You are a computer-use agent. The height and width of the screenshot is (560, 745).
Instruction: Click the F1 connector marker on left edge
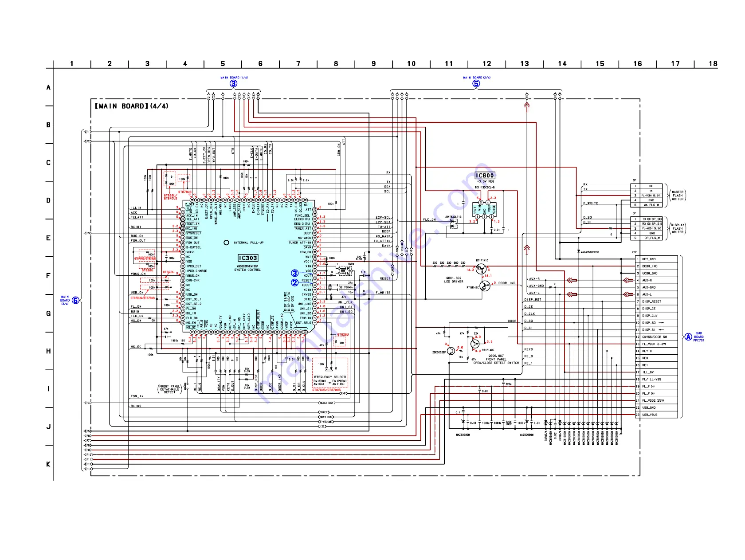[x=87, y=132]
